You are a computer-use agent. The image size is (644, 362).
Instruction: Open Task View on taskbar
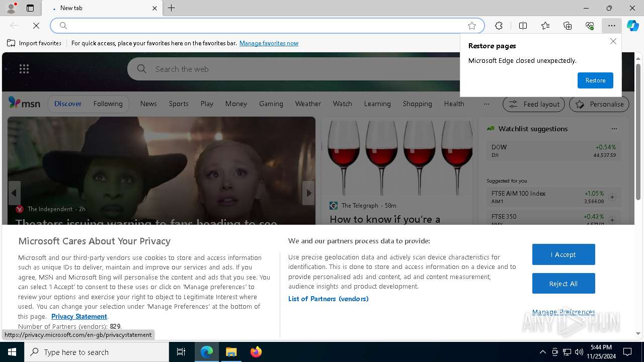coord(181,352)
